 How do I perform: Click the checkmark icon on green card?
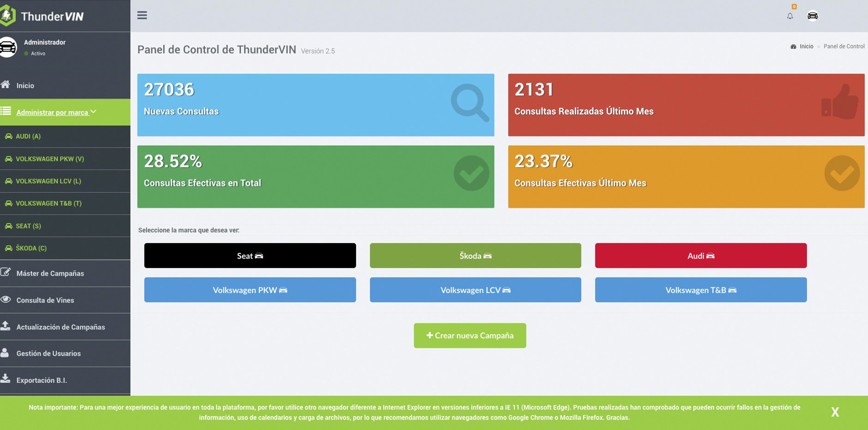471,173
